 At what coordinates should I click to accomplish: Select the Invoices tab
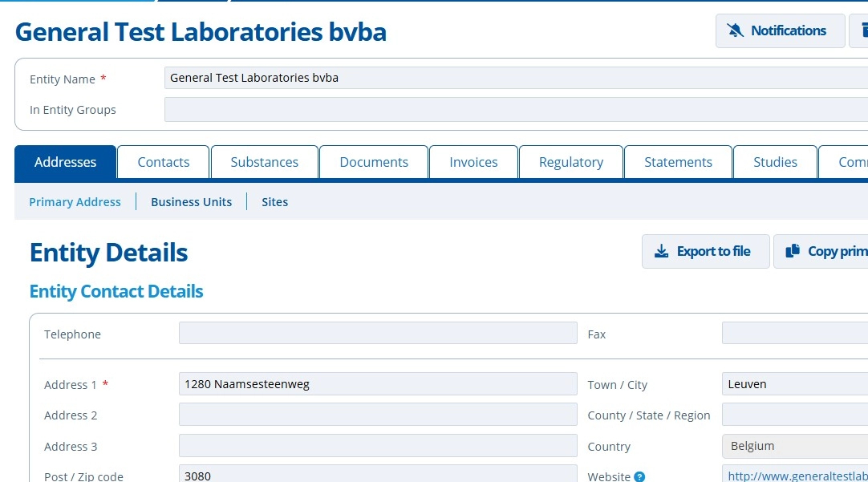pyautogui.click(x=473, y=162)
